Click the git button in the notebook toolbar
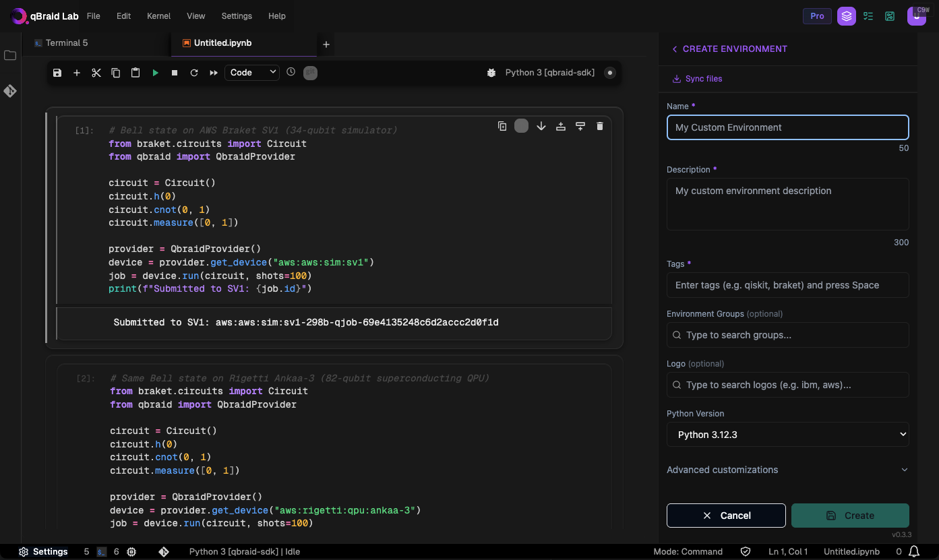This screenshot has width=939, height=560. (310, 72)
